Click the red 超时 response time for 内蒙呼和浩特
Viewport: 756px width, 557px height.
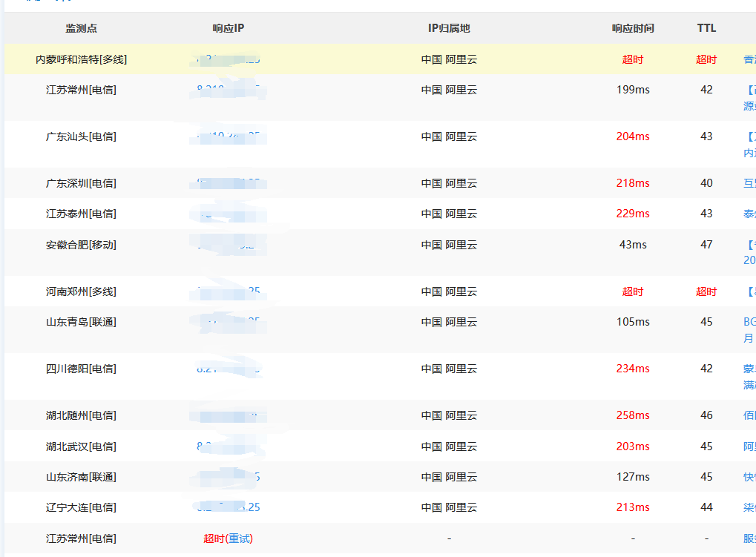[633, 59]
